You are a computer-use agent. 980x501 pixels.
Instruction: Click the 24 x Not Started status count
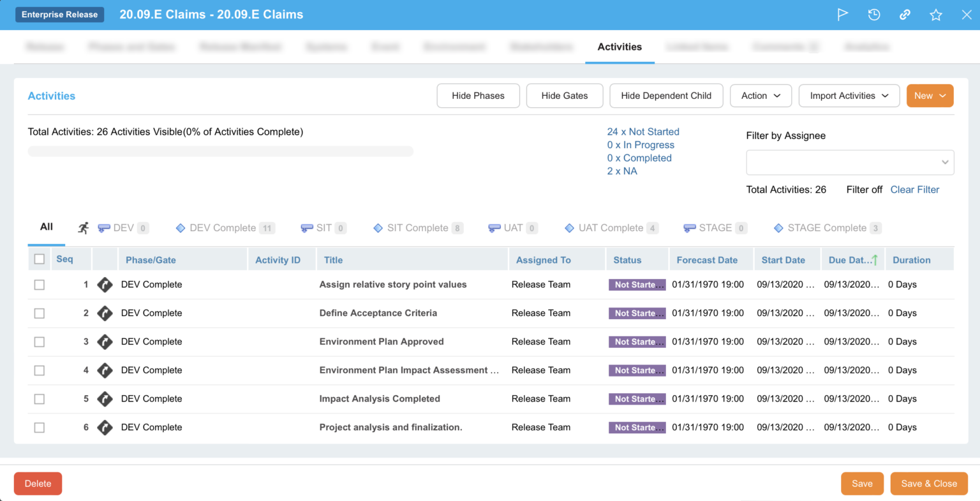pyautogui.click(x=642, y=131)
